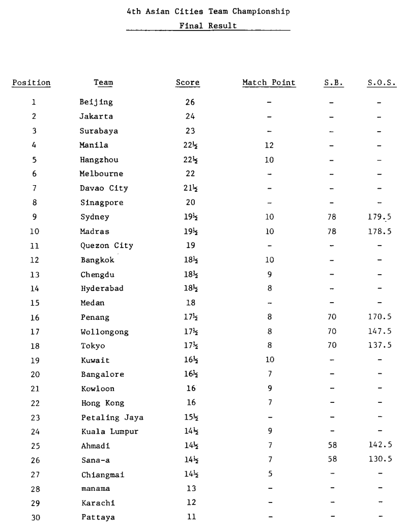This screenshot has width=407, height=532.
Task: Select the Quezon City team name
Action: pos(107,246)
